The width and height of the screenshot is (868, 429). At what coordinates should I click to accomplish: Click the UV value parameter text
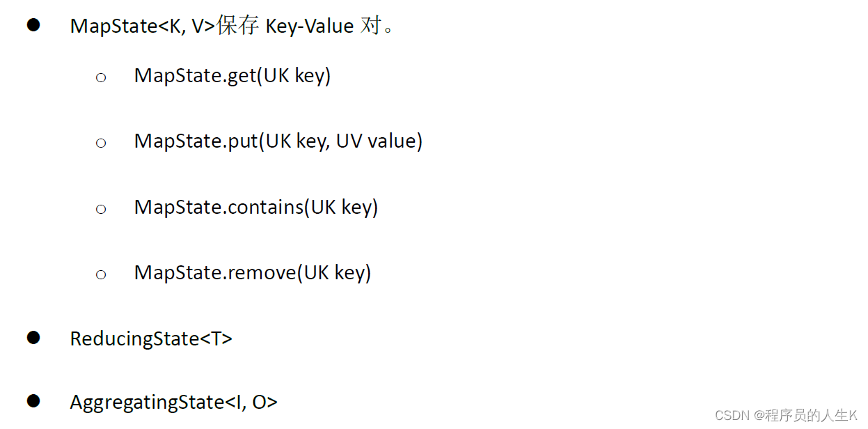[x=379, y=141]
